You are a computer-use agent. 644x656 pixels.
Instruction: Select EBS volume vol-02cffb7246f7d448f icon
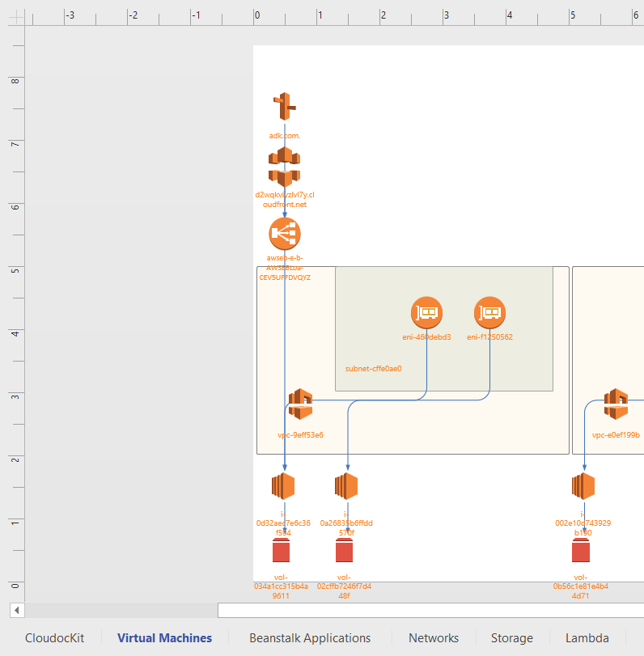coord(345,550)
